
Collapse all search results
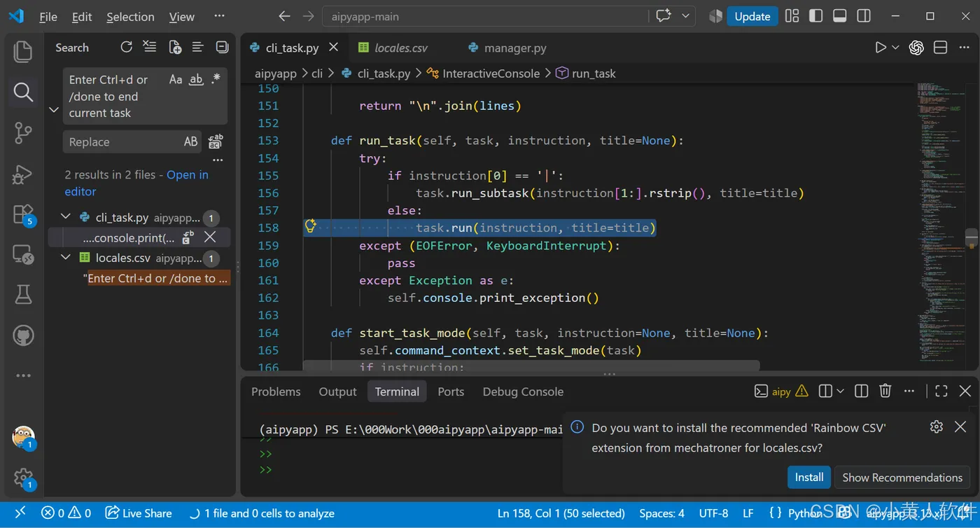coord(222,47)
